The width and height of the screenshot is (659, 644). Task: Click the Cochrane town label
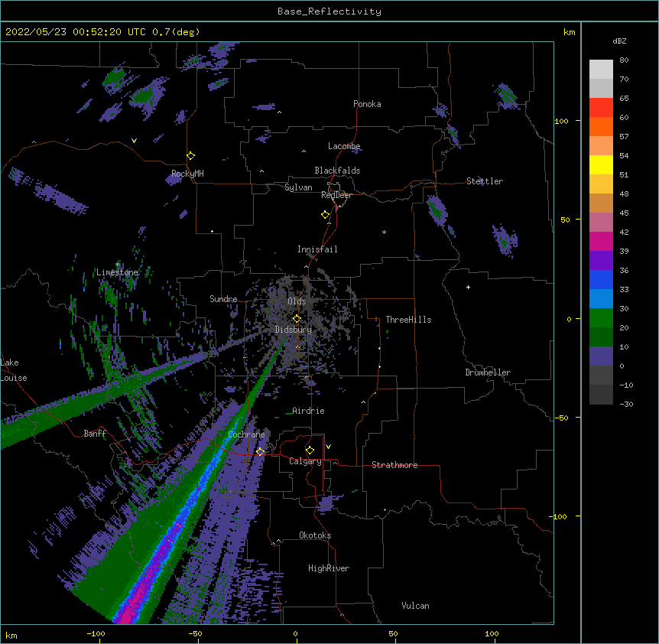coord(246,434)
